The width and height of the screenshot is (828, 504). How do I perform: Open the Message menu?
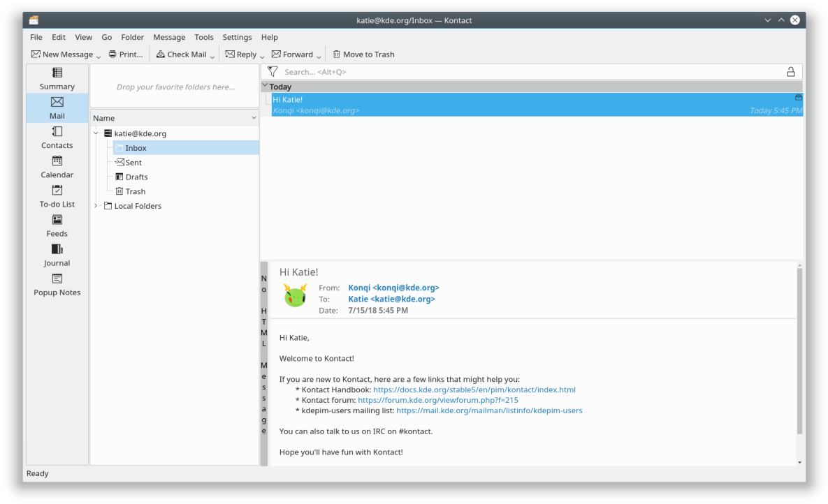pyautogui.click(x=169, y=37)
